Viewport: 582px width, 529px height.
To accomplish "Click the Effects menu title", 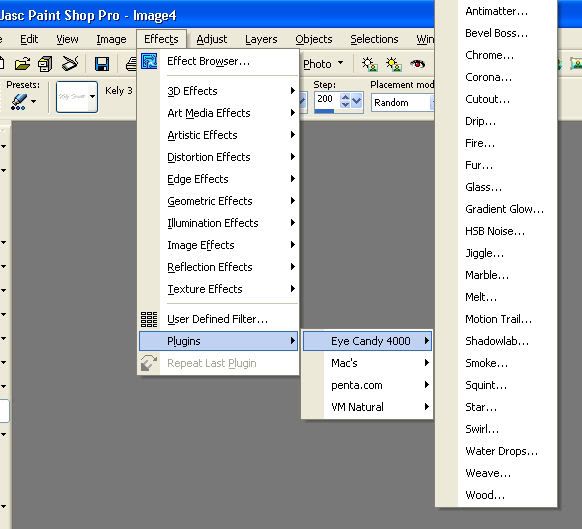I will tap(161, 39).
